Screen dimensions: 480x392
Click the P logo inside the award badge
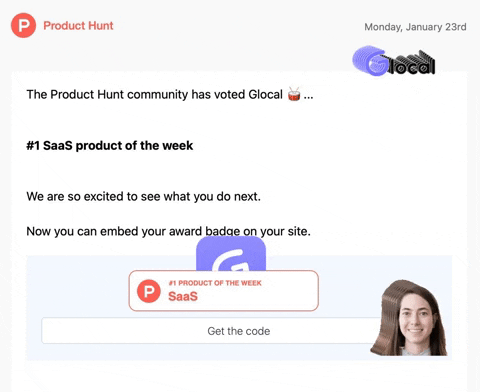(149, 291)
